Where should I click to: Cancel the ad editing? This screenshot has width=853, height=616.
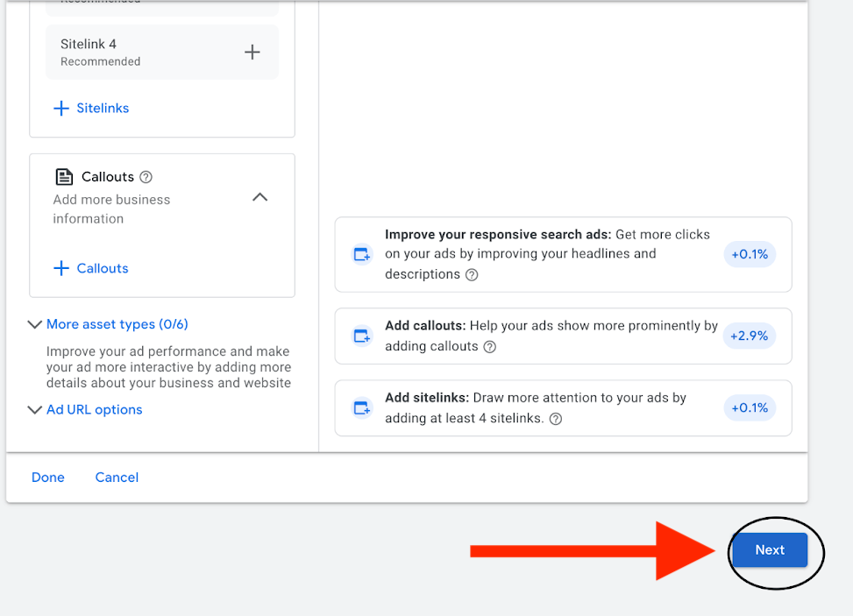coord(117,478)
